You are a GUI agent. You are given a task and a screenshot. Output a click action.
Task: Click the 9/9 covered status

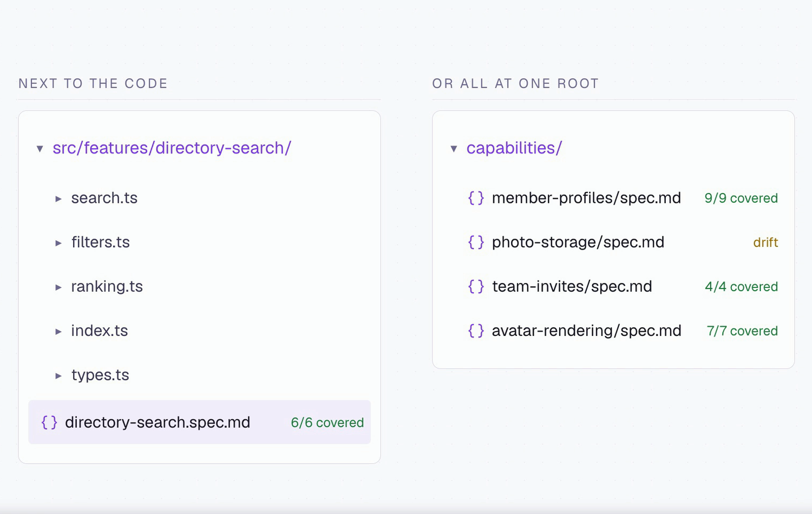point(741,198)
